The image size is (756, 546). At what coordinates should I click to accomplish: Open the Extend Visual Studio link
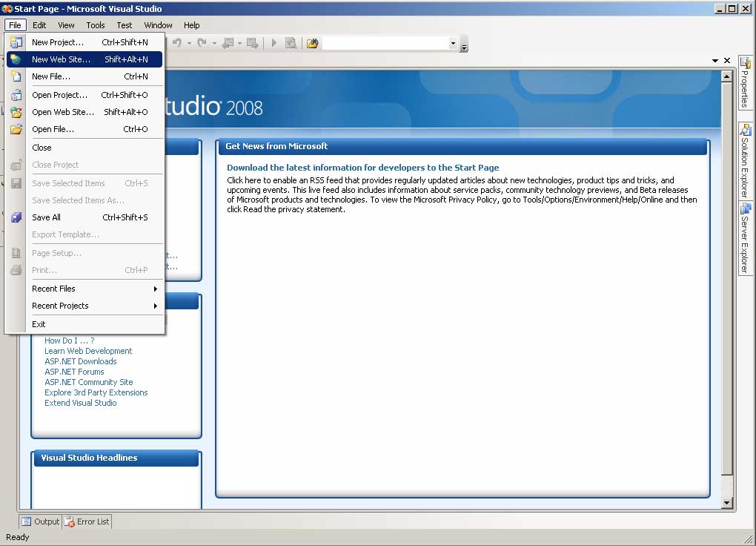[81, 403]
